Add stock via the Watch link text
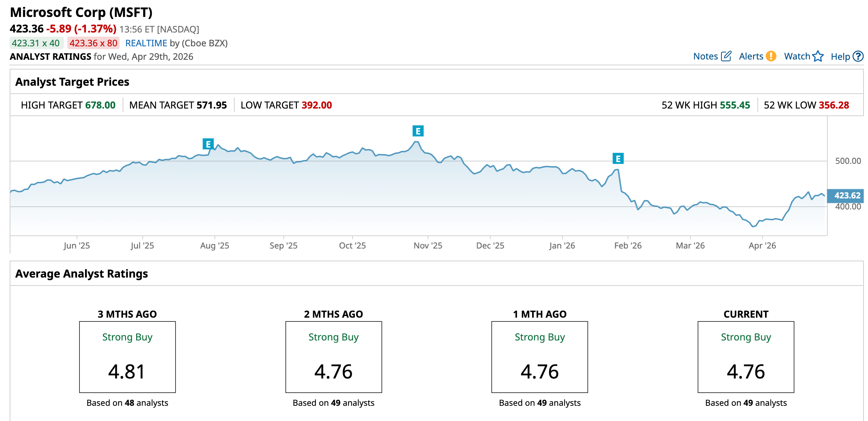This screenshot has height=421, width=868. [x=797, y=56]
